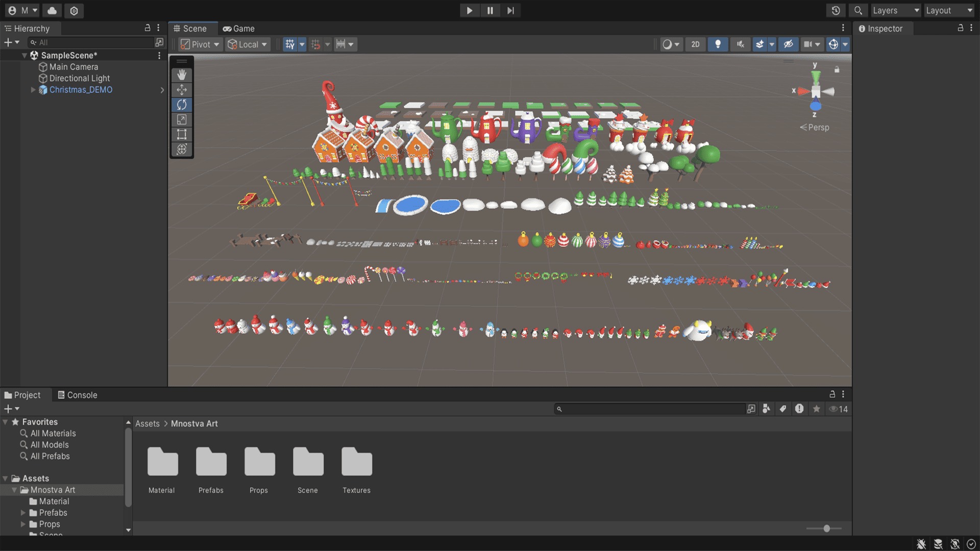The width and height of the screenshot is (980, 551).
Task: Toggle scene audio mute button
Action: 740,44
